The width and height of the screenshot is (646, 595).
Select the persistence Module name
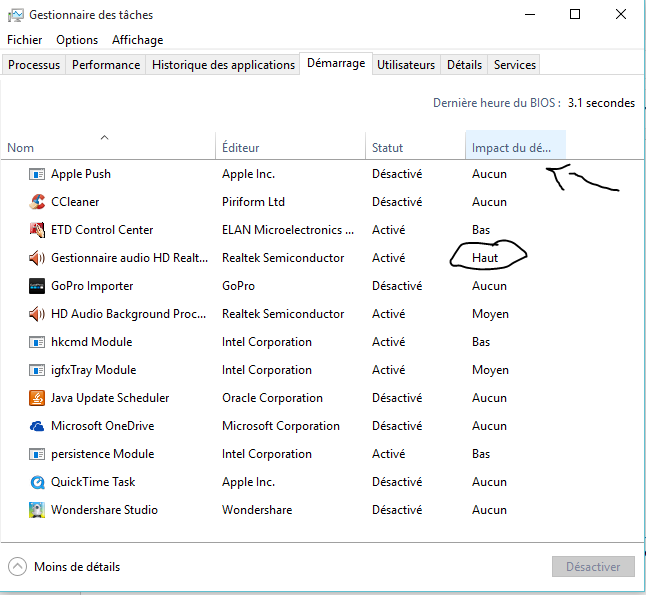point(103,454)
